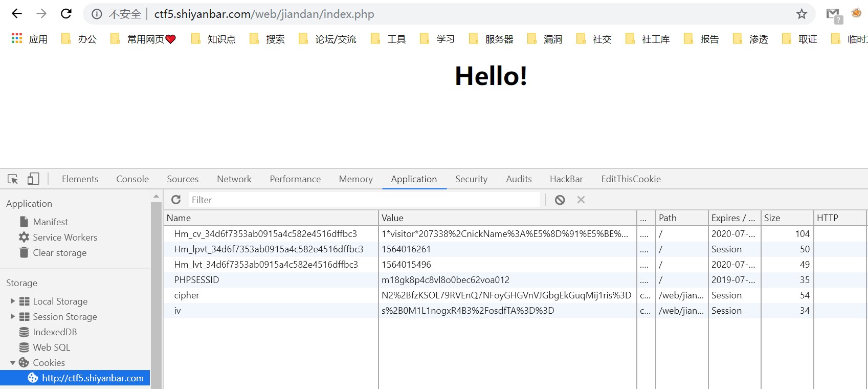Go back using the browser back arrow
The image size is (868, 389).
(x=17, y=14)
